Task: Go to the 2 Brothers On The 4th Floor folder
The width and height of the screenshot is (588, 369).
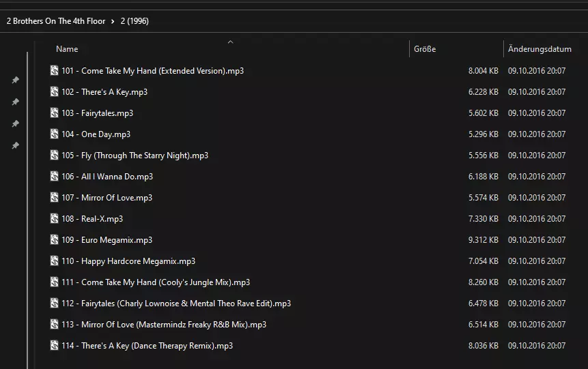Action: [x=56, y=21]
